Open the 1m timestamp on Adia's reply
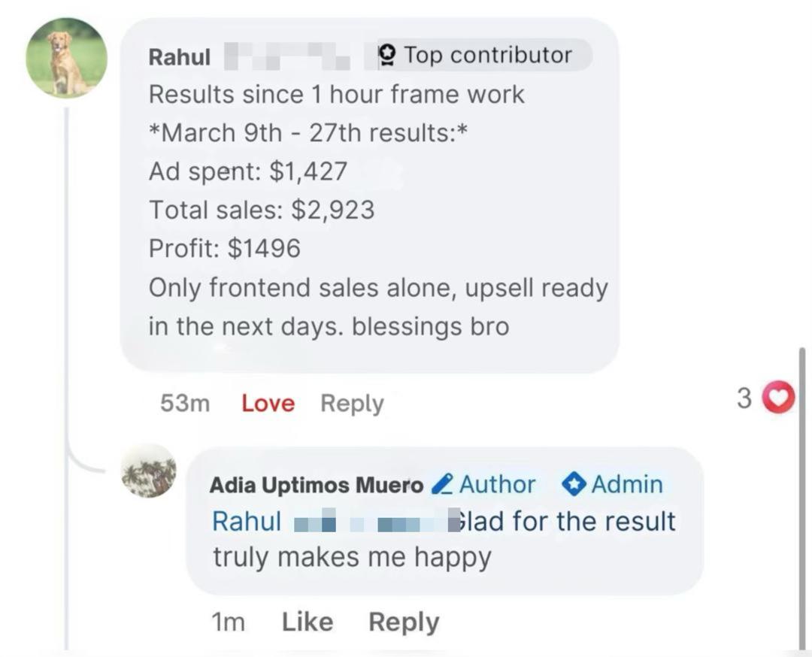Image resolution: width=812 pixels, height=657 pixels. point(229,622)
